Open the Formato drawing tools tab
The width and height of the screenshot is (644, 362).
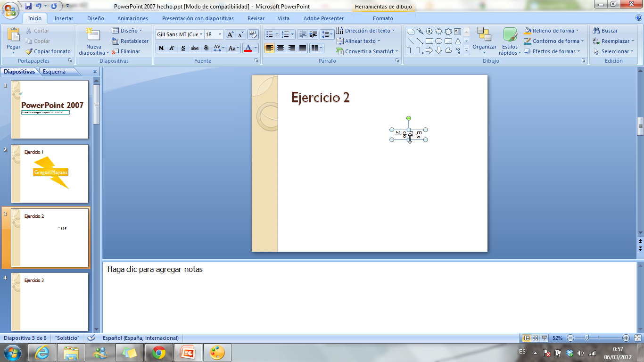383,18
